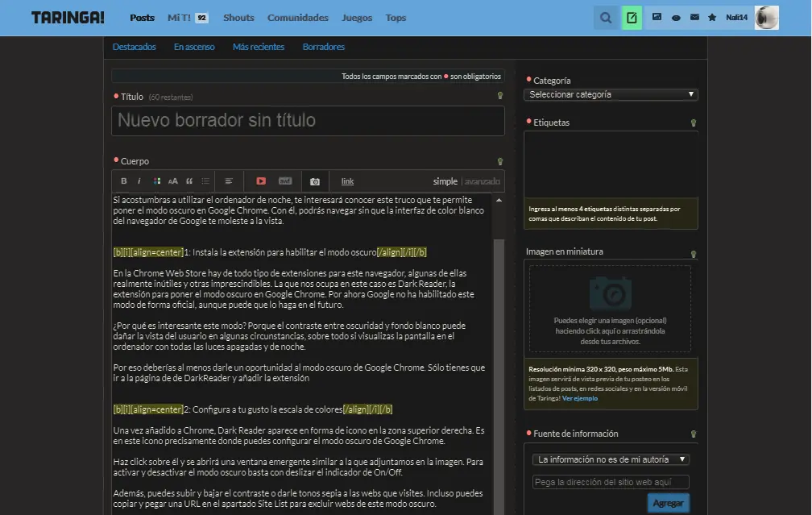812x515 pixels.
Task: Insert a quote block with quote icon
Action: [x=189, y=181]
